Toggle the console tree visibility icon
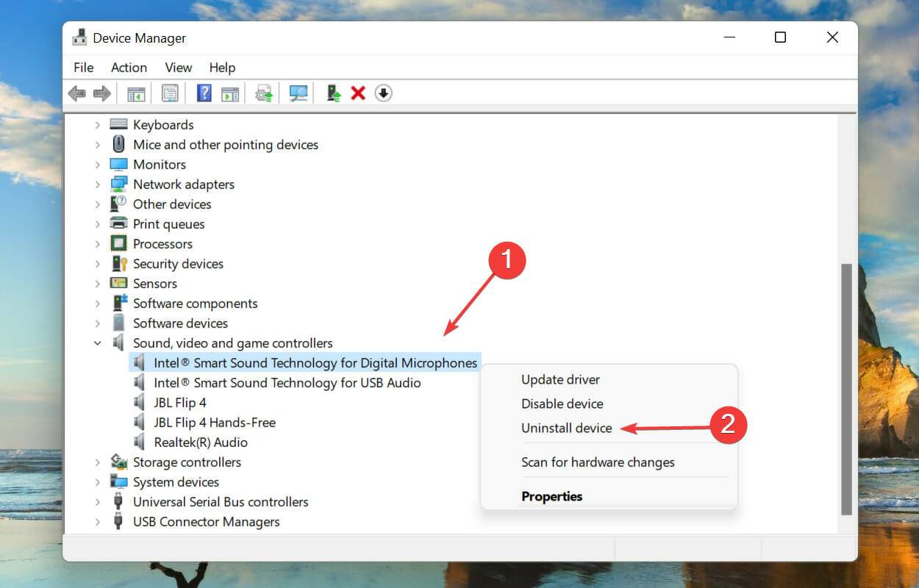The height and width of the screenshot is (588, 919). coord(135,93)
